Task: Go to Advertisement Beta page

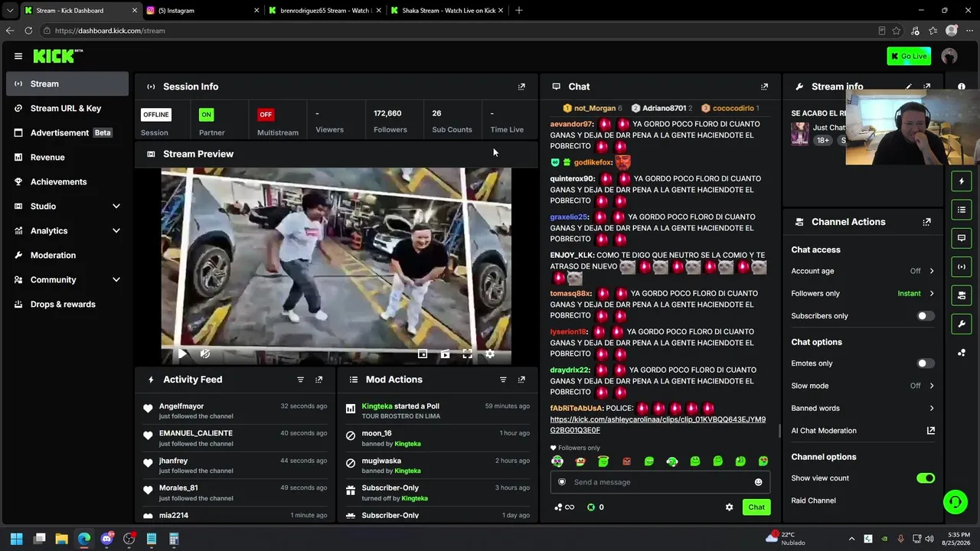Action: pyautogui.click(x=67, y=133)
